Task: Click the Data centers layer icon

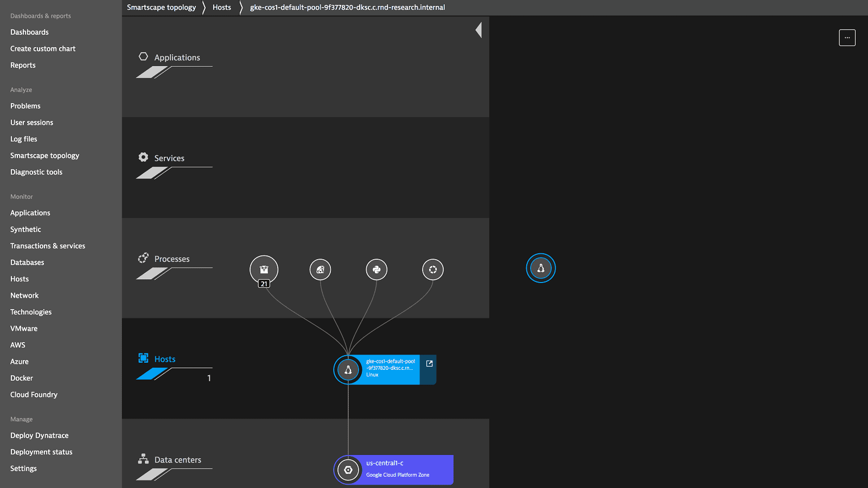Action: [143, 459]
